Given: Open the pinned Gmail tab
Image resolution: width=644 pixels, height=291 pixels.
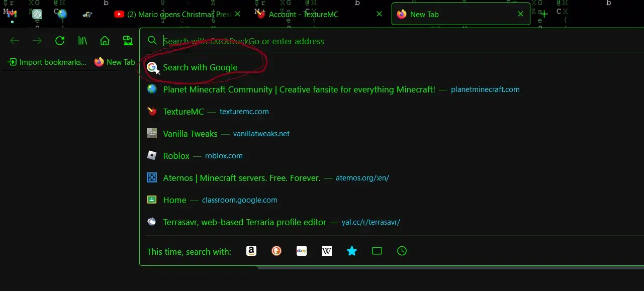Looking at the screenshot, I should click(12, 14).
